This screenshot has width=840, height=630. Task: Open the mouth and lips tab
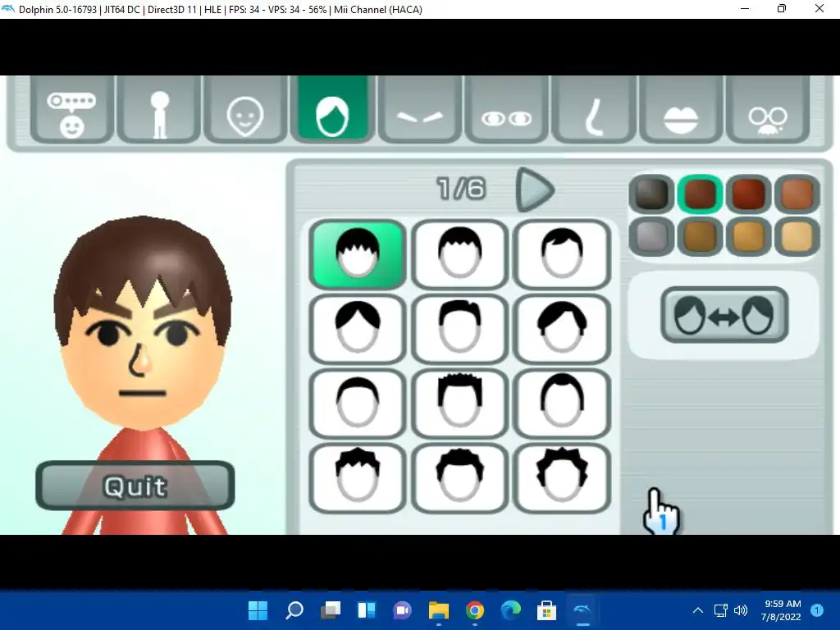coord(680,111)
